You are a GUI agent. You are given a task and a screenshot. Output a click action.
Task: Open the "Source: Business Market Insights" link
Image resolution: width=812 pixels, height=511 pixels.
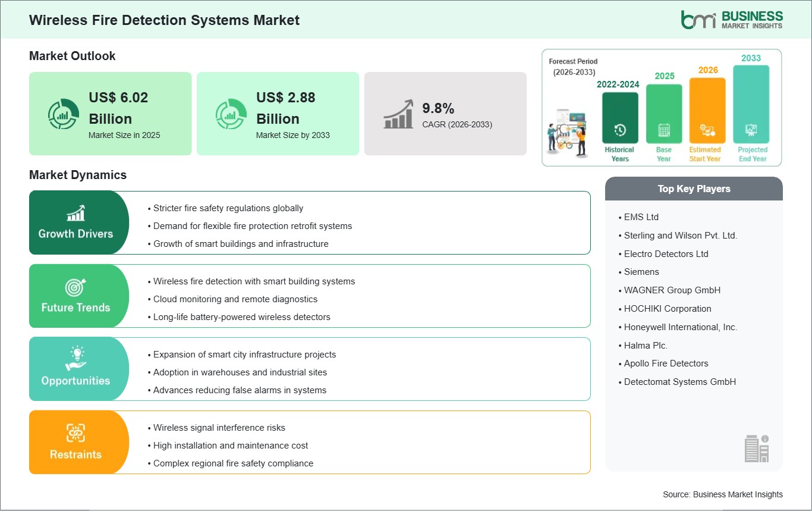[x=723, y=494]
